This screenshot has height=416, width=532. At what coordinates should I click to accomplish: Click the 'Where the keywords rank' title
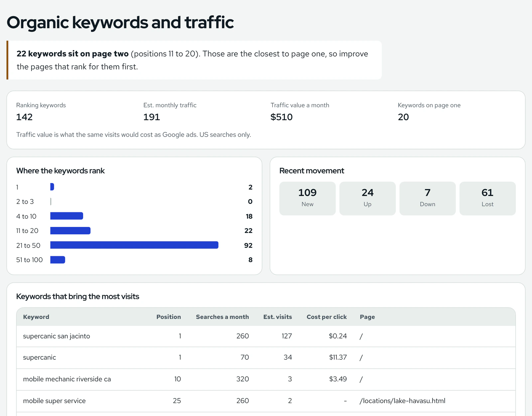tap(61, 171)
